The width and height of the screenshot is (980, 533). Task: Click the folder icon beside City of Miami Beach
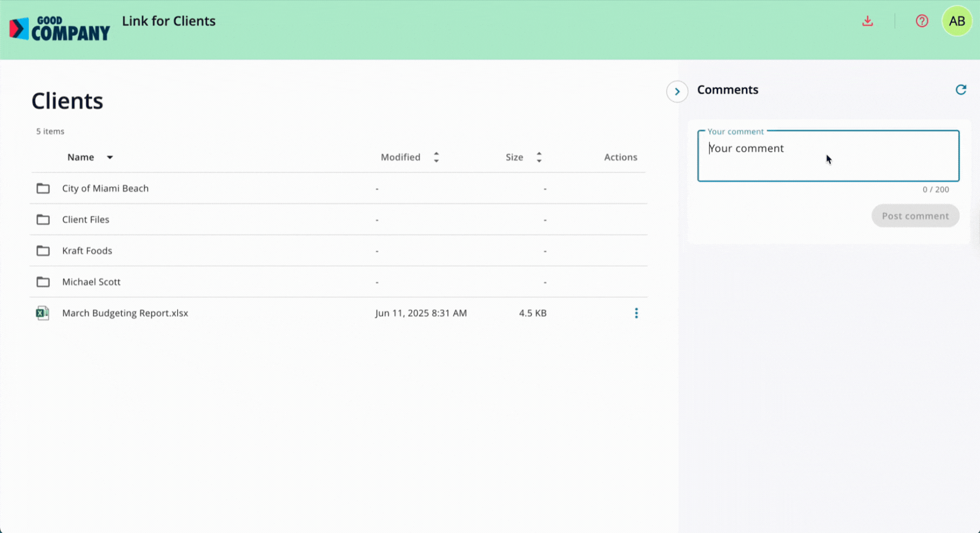tap(43, 188)
